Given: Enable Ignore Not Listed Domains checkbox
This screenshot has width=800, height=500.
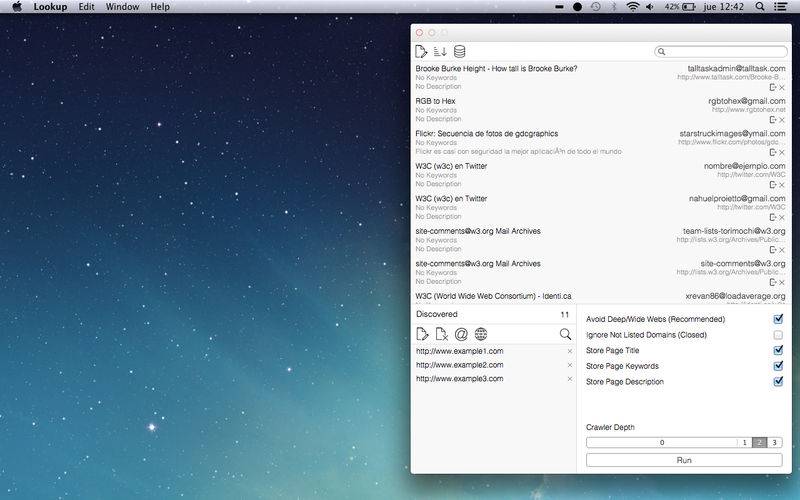Looking at the screenshot, I should (778, 335).
